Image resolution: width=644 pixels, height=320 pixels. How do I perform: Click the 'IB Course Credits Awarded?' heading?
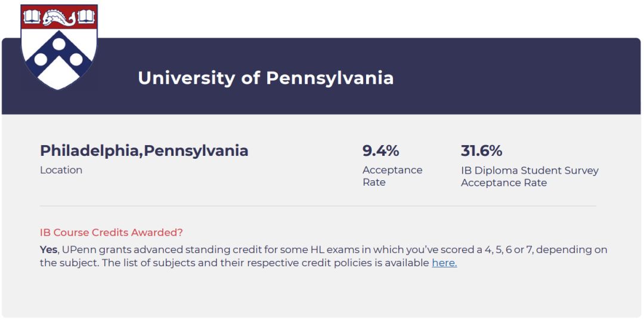click(x=111, y=232)
